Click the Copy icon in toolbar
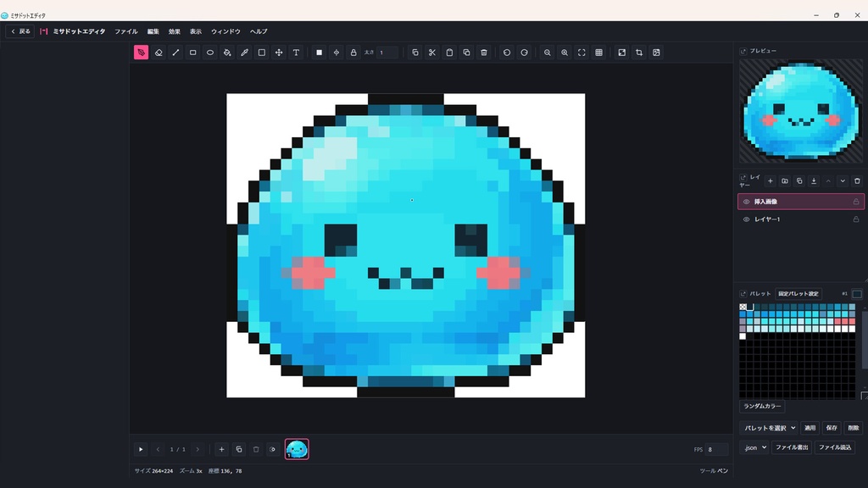Image resolution: width=868 pixels, height=488 pixels. [415, 53]
